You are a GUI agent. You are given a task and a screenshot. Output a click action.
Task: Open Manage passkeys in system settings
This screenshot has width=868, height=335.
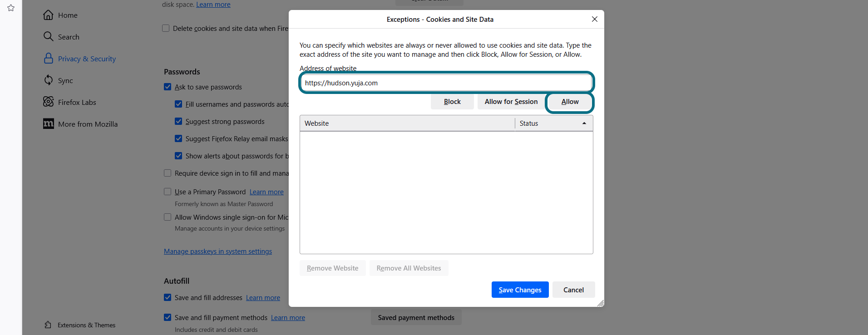218,251
